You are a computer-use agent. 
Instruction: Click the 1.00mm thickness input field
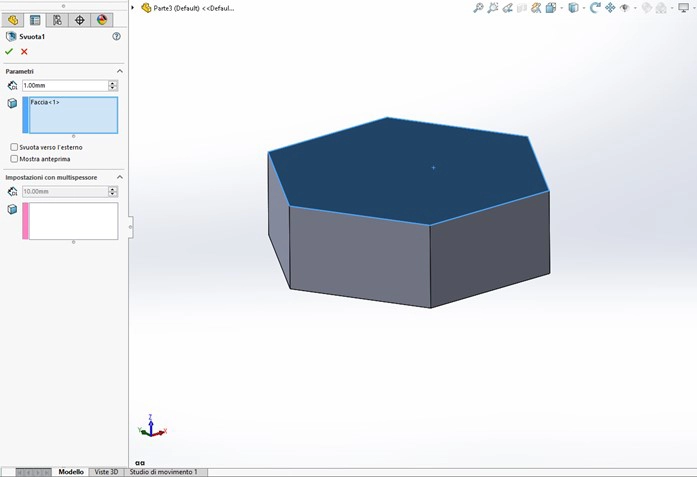coord(64,86)
